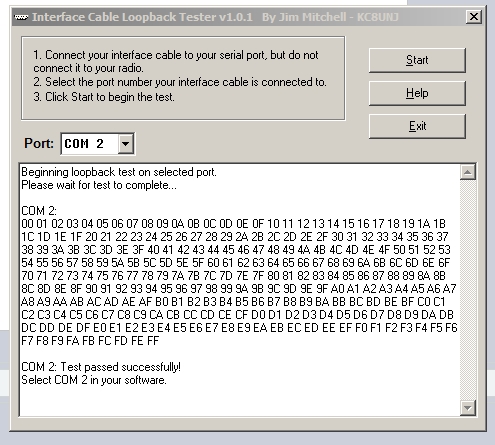Exit the application via Exit button
495x445 pixels.
coord(417,126)
